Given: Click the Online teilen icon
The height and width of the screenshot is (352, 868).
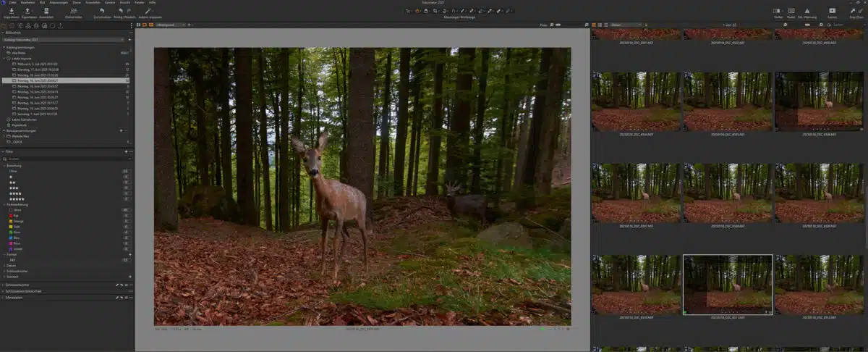Looking at the screenshot, I should click(74, 11).
